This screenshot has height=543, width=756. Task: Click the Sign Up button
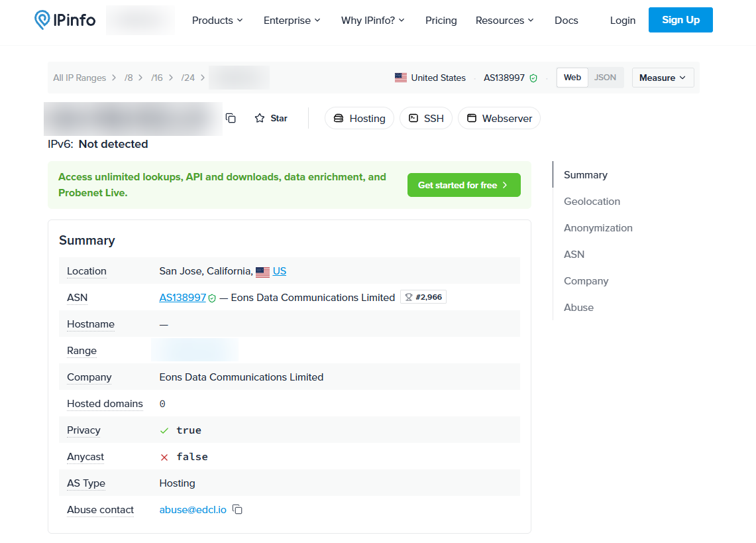click(x=680, y=20)
